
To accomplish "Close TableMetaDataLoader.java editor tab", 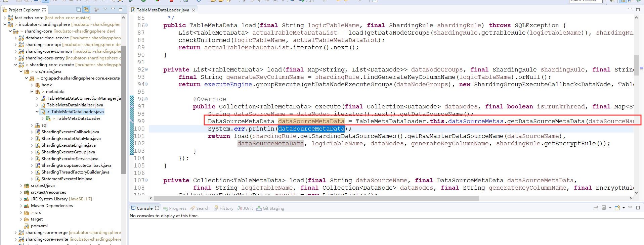I will (194, 10).
